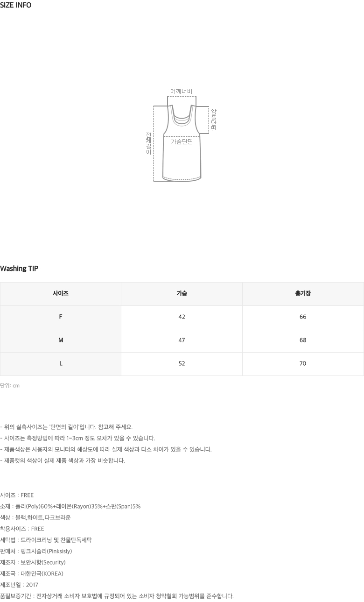Click chest value 42 for size F
Image resolution: width=364 pixels, height=602 pixels.
click(x=182, y=317)
